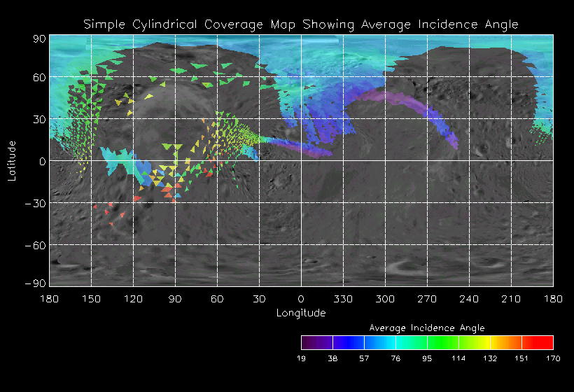Screen dimensions: 574x392
Task: Select the light-blue colorbar segment between 57 and 76
Action: click(380, 342)
